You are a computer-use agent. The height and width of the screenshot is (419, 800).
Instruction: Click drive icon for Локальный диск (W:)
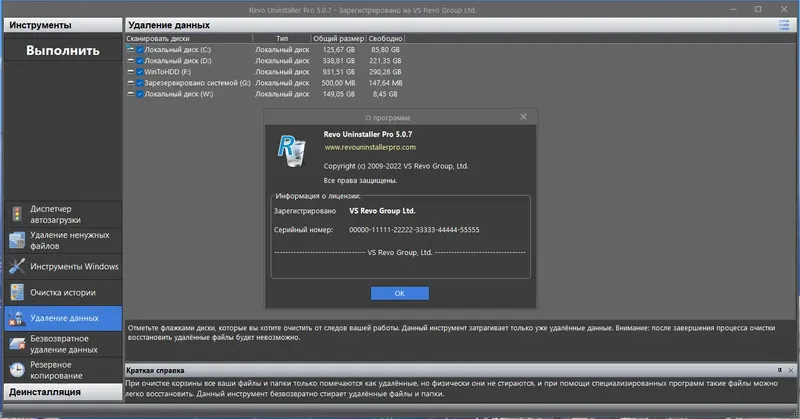(131, 94)
